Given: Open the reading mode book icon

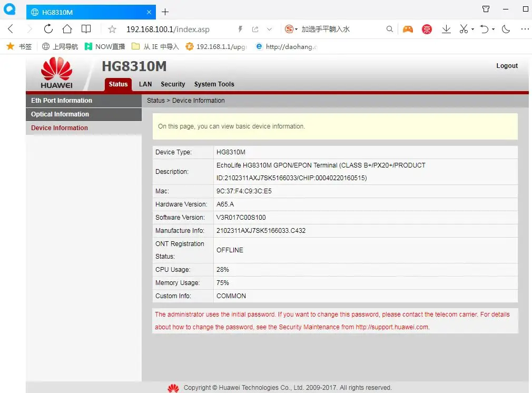Looking at the screenshot, I should [x=86, y=29].
